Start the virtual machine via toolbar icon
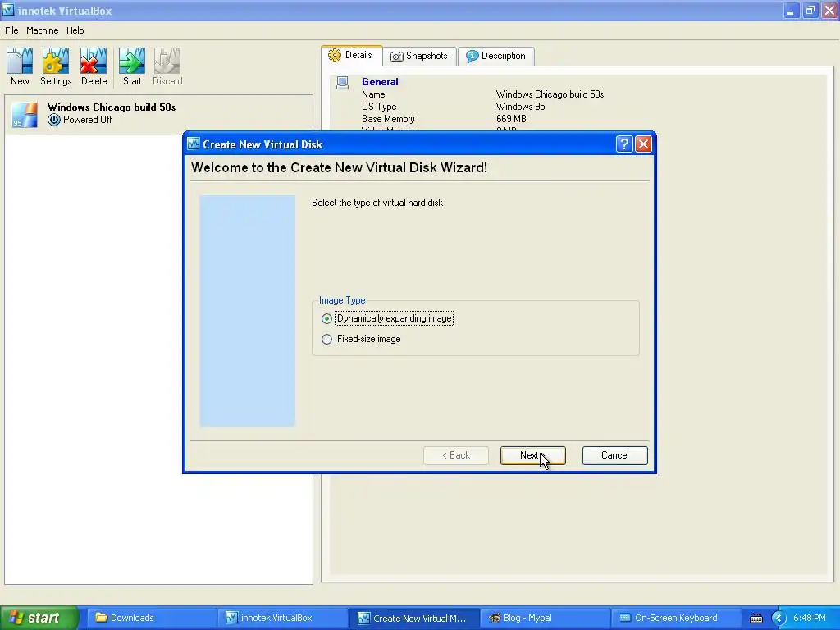840x630 pixels. [x=132, y=67]
